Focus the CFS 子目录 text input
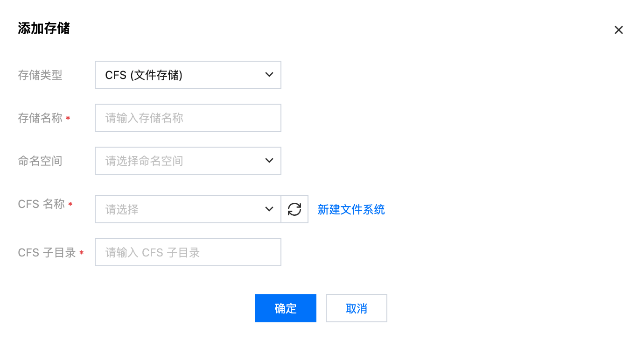This screenshot has width=644, height=341. (188, 252)
